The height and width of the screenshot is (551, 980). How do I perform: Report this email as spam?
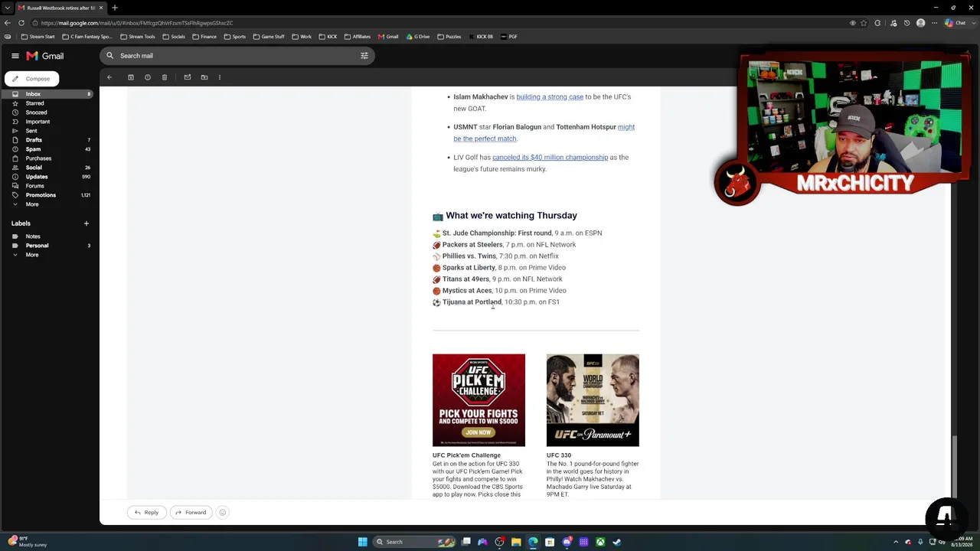[x=148, y=77]
